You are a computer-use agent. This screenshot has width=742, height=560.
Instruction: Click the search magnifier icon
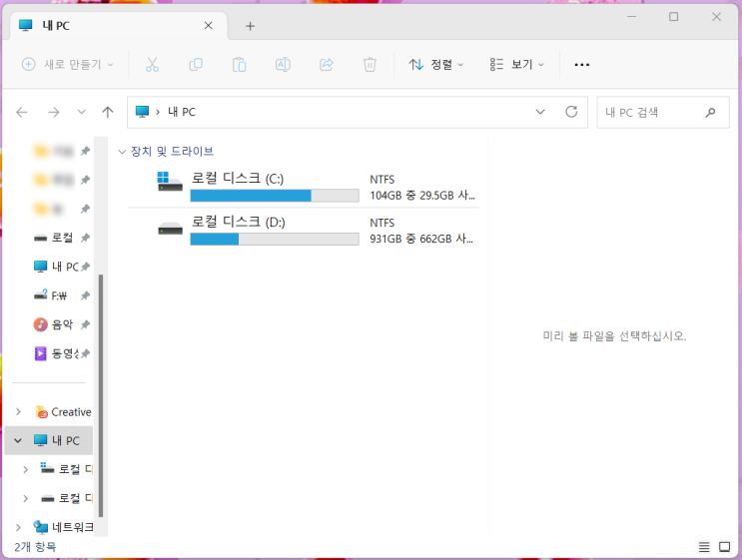pos(710,112)
